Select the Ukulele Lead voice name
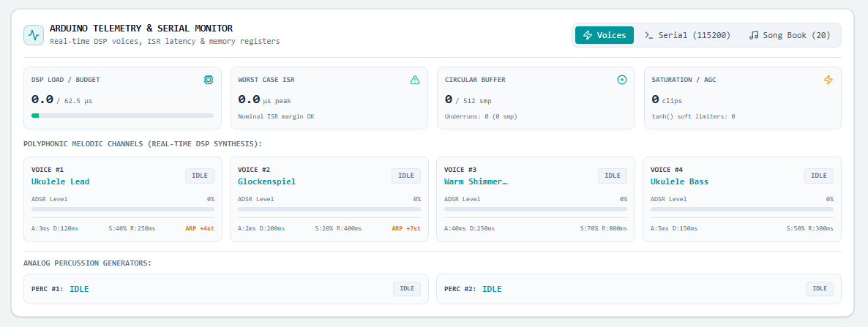868x327 pixels. pyautogui.click(x=60, y=181)
